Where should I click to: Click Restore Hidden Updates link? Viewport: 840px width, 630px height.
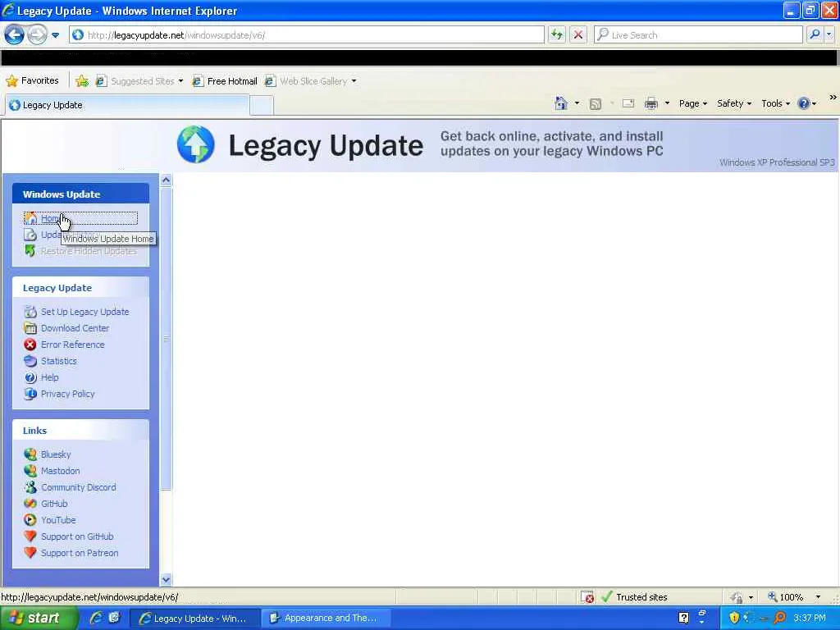[89, 251]
